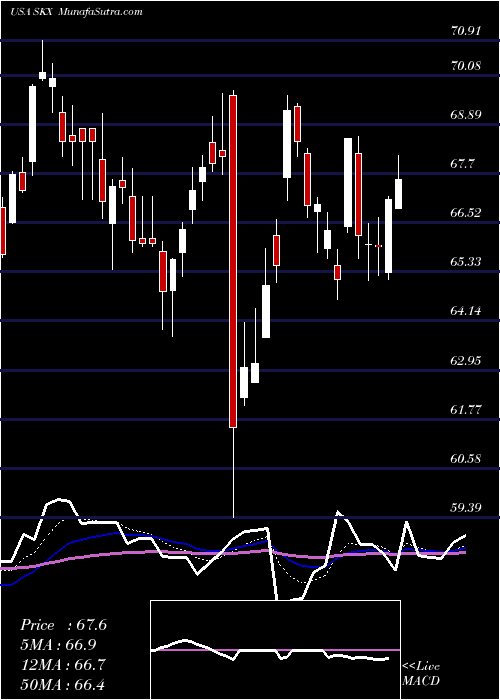Click the 70.91 price level label
Image resolution: width=500 pixels, height=700 pixels.
click(x=466, y=31)
